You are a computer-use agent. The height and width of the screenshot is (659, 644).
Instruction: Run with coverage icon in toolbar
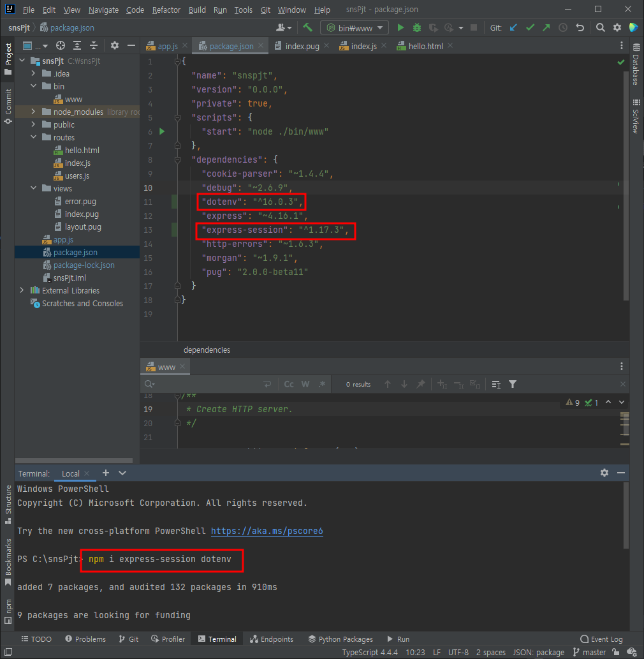pos(433,27)
